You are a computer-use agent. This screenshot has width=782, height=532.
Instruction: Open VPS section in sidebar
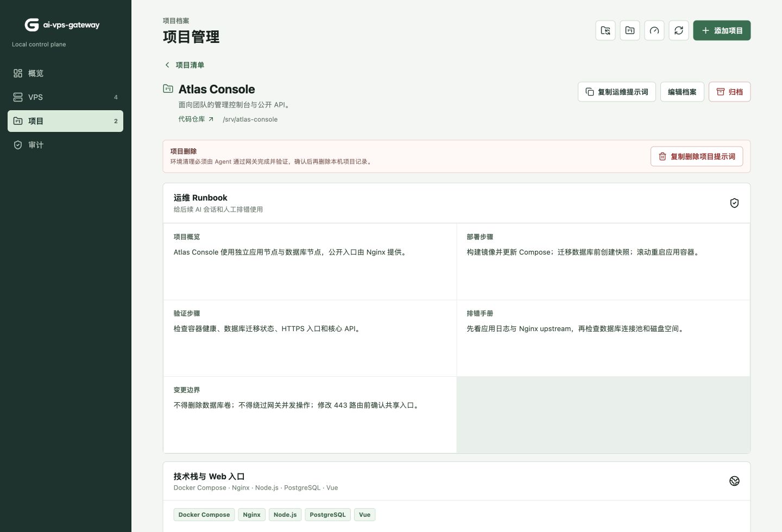[65, 97]
